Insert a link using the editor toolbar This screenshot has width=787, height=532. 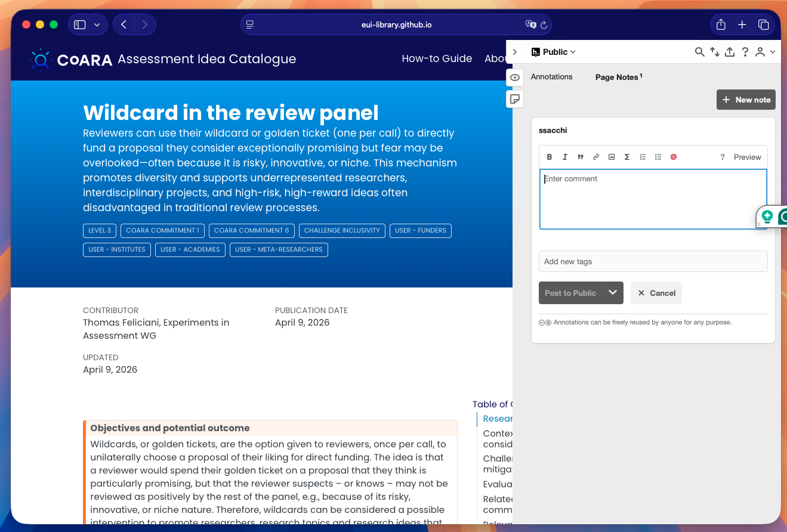coord(596,157)
